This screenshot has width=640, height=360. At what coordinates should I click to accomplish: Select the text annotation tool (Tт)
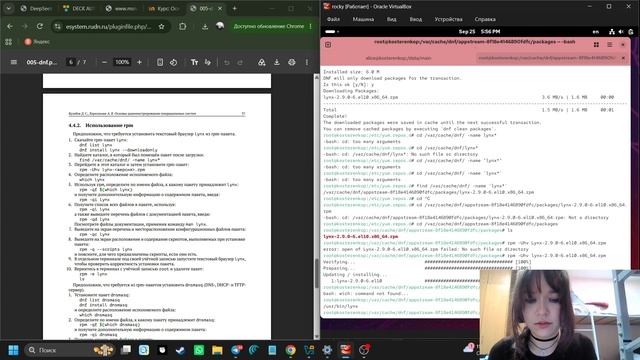pos(194,62)
